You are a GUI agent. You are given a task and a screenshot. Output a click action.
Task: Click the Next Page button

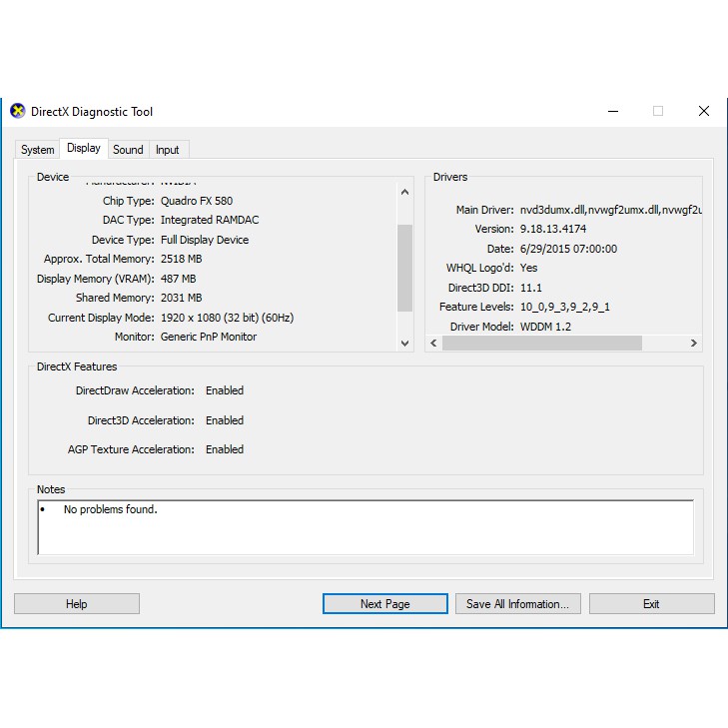pyautogui.click(x=384, y=603)
